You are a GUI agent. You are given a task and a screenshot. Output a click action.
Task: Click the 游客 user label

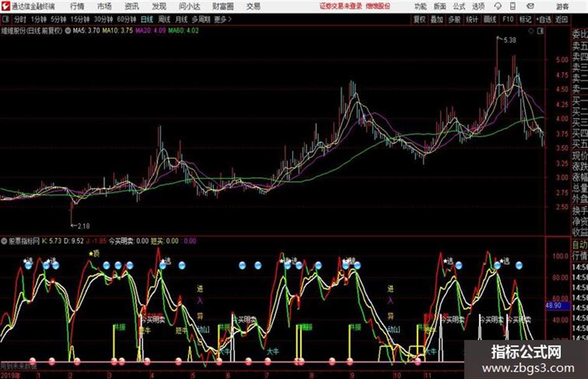[562, 6]
